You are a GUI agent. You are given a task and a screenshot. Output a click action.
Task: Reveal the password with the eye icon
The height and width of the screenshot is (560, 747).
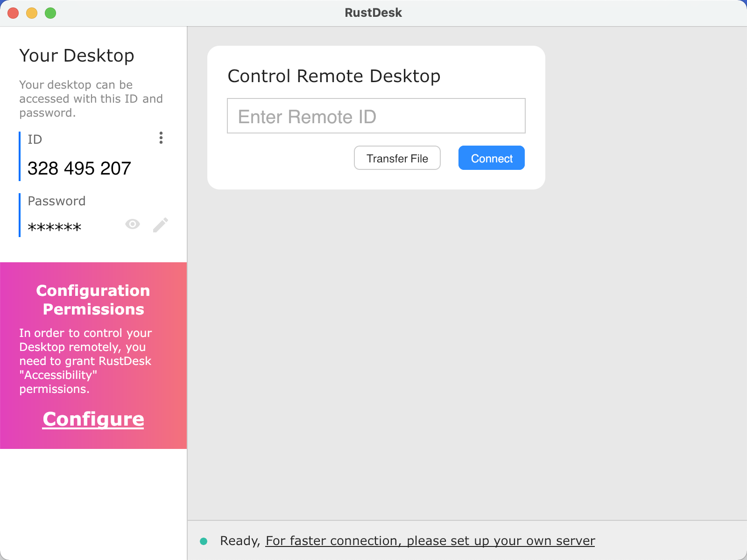coord(133,224)
